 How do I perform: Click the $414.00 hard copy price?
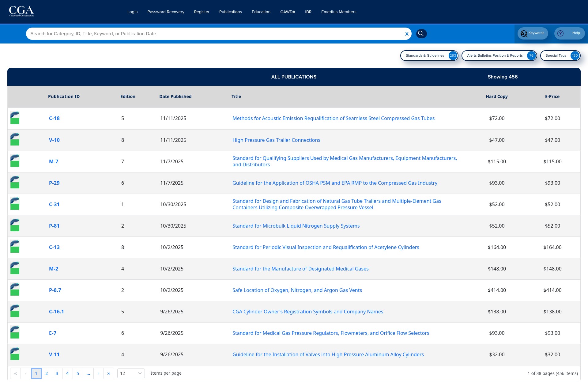(497, 290)
